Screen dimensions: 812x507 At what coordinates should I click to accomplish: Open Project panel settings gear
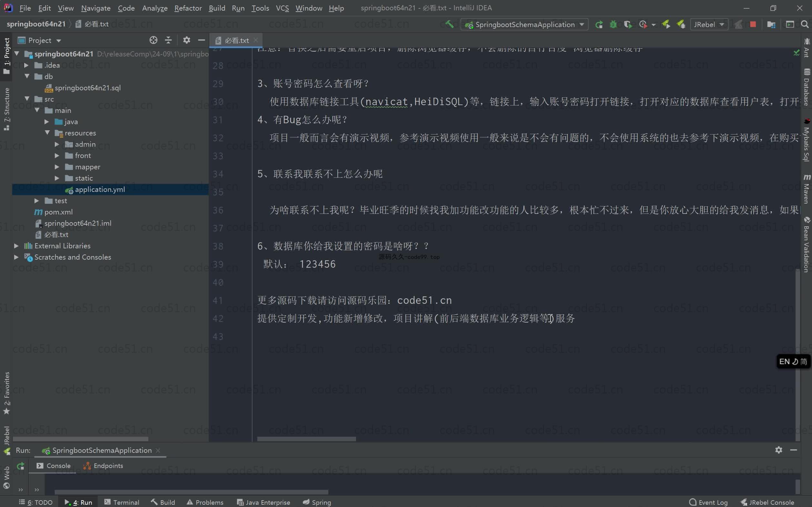(186, 40)
